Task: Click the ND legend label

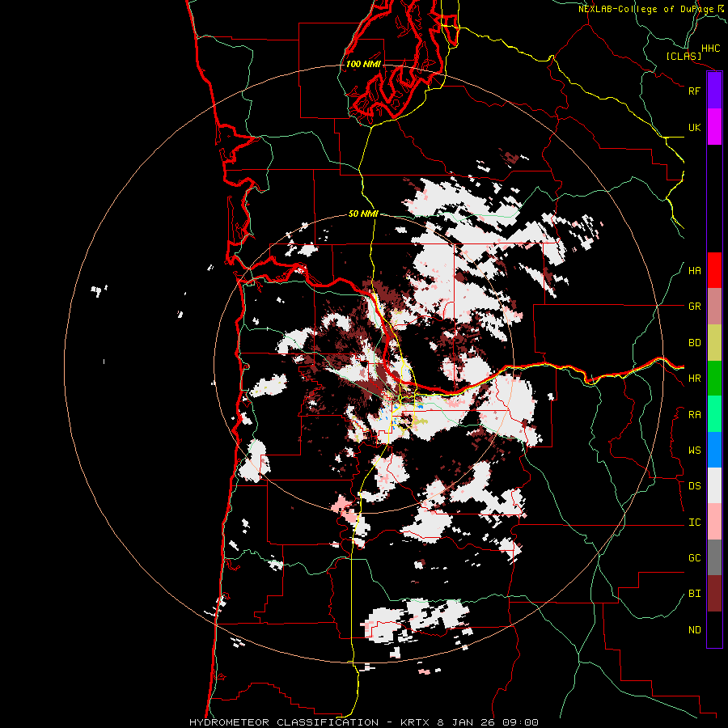Action: click(x=694, y=630)
